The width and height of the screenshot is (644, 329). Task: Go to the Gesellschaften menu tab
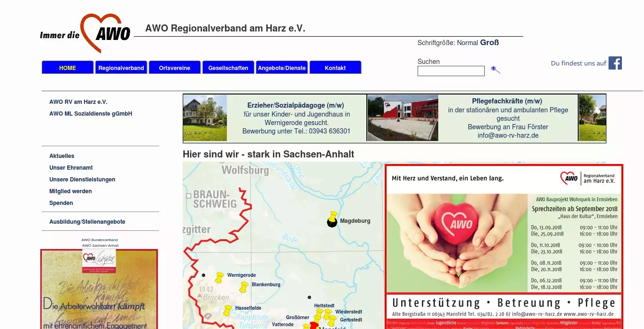(228, 68)
